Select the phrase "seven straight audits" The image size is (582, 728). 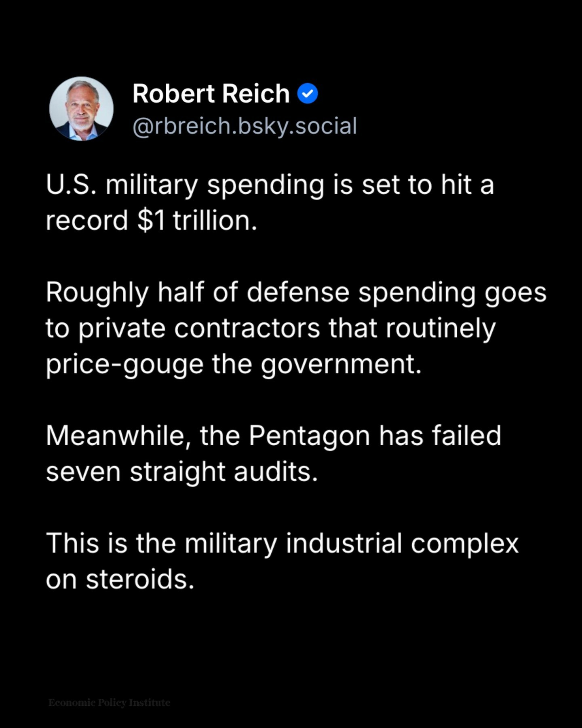point(181,472)
